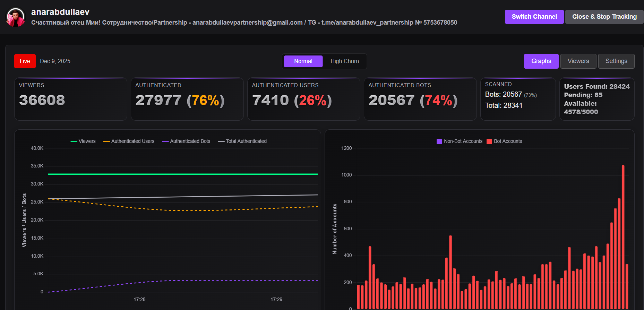Click the Switch Channel button
This screenshot has width=644, height=310.
pos(534,17)
